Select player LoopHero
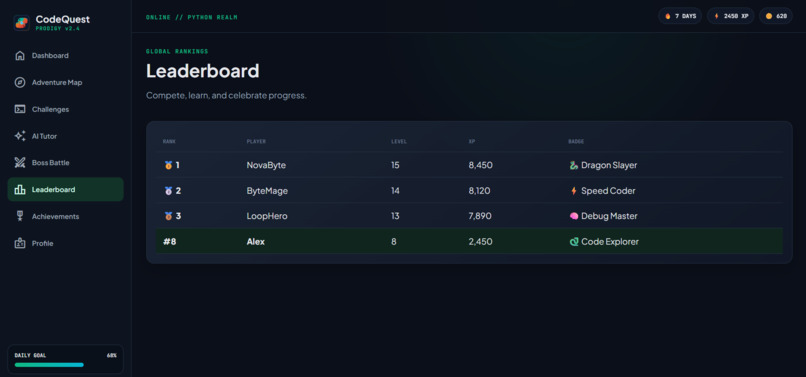The image size is (806, 377). 267,216
